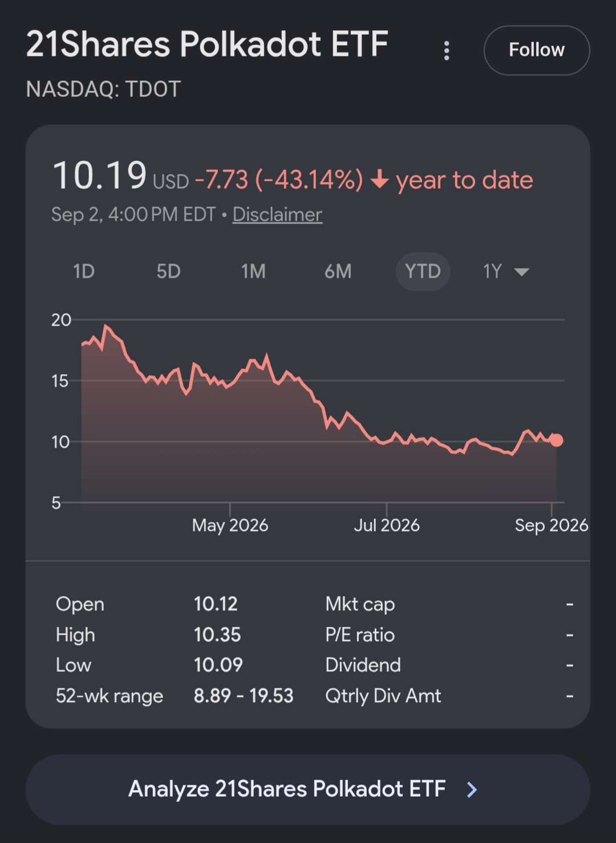Tap the 52-wk range value
Viewport: 616px width, 843px height.
(x=244, y=696)
